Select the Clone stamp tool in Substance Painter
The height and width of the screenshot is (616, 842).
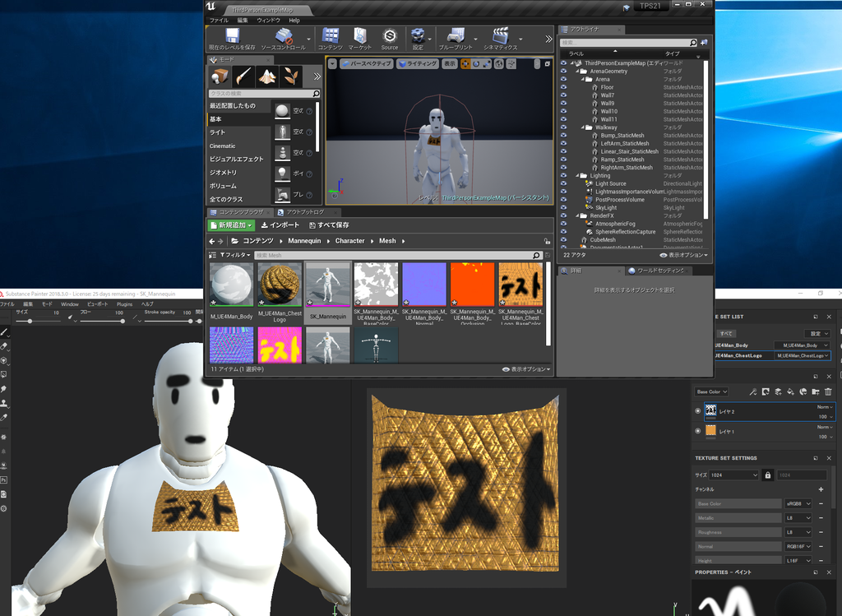pos(4,403)
